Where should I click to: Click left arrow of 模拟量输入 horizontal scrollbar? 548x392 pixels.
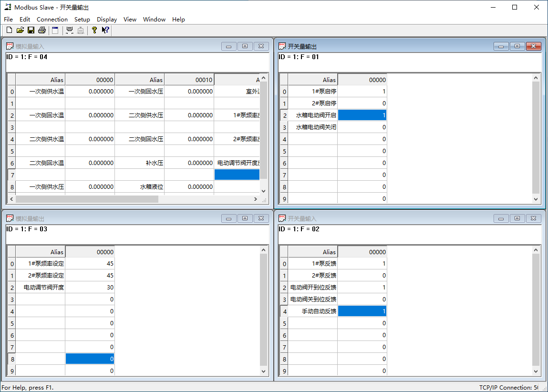(x=11, y=199)
